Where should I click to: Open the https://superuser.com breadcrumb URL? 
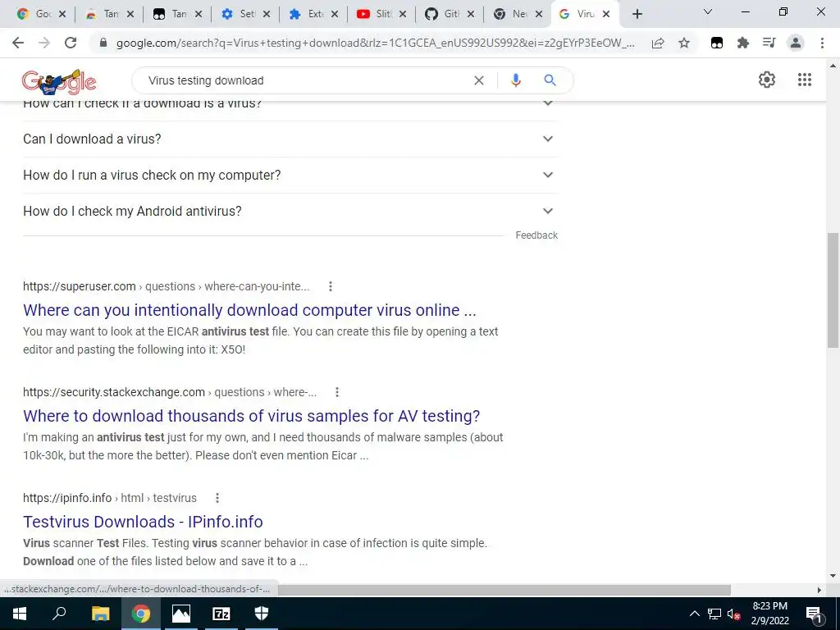[80, 286]
